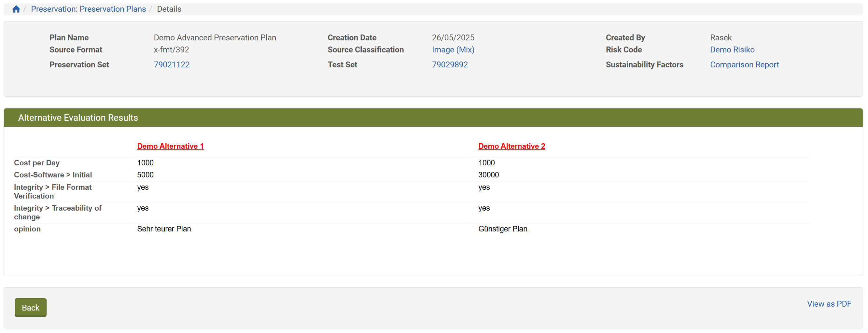Open Demo Alternative 1 details
The height and width of the screenshot is (333, 868).
point(170,146)
